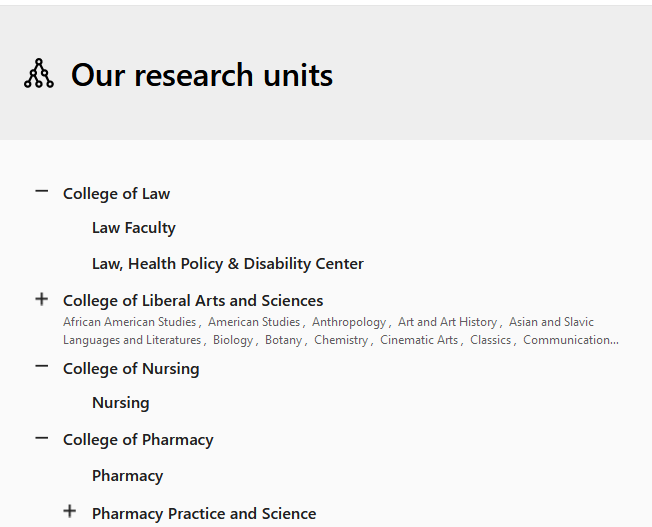This screenshot has height=527, width=652.
Task: Click the Art and Art History link
Action: point(447,322)
